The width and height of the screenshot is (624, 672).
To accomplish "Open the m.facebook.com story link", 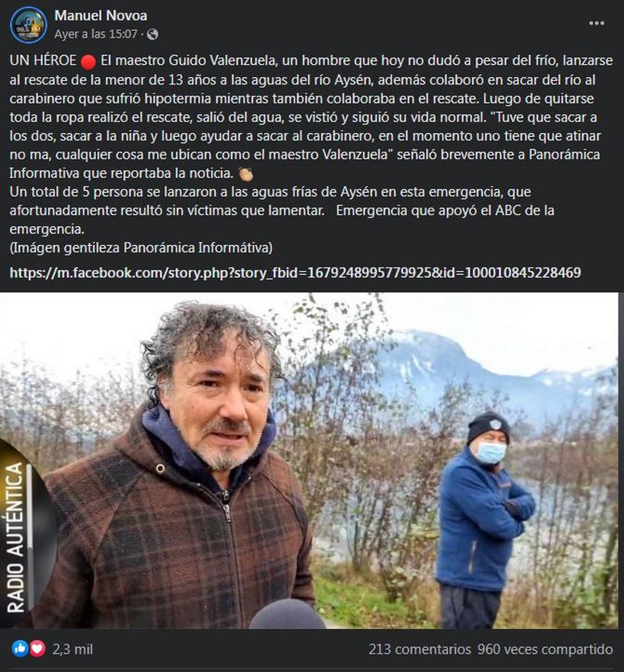I will coord(295,272).
